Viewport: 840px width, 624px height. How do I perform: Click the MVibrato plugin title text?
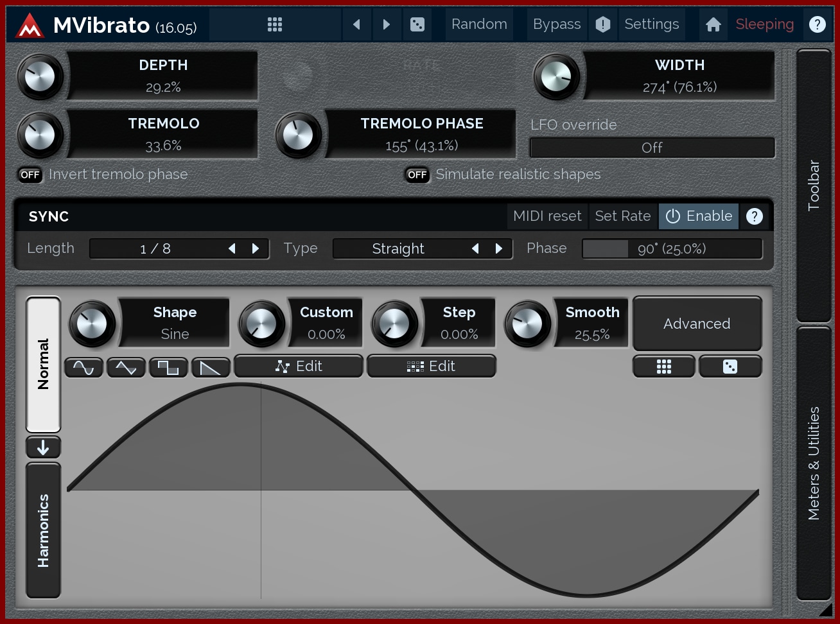101,25
